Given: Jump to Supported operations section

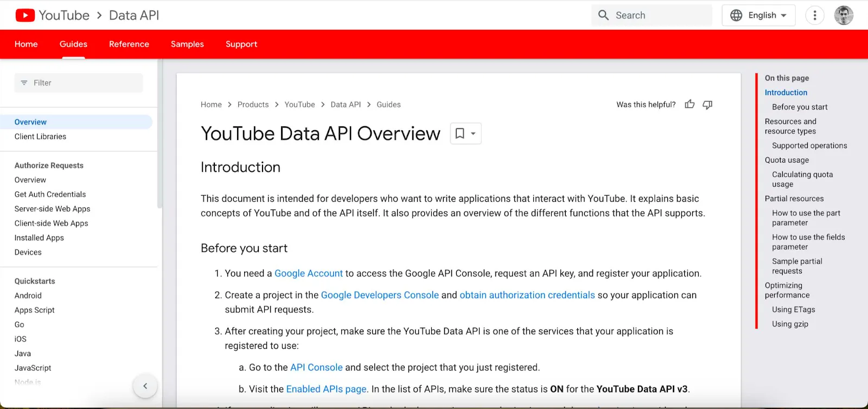Looking at the screenshot, I should click(809, 146).
